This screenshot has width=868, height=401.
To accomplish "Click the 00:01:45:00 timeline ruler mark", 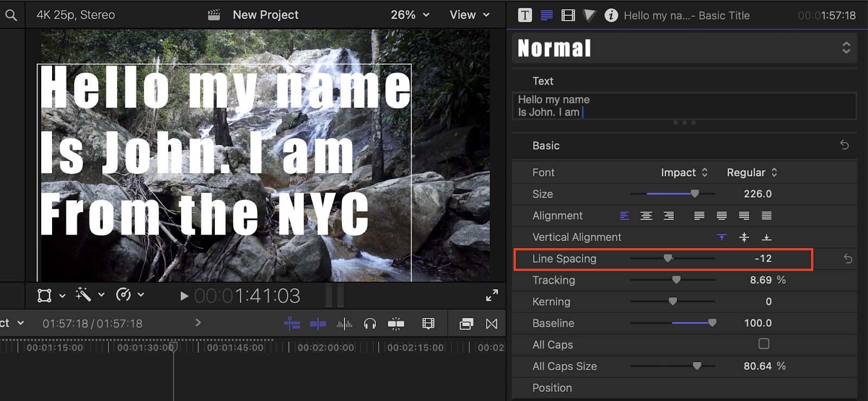I will (235, 347).
